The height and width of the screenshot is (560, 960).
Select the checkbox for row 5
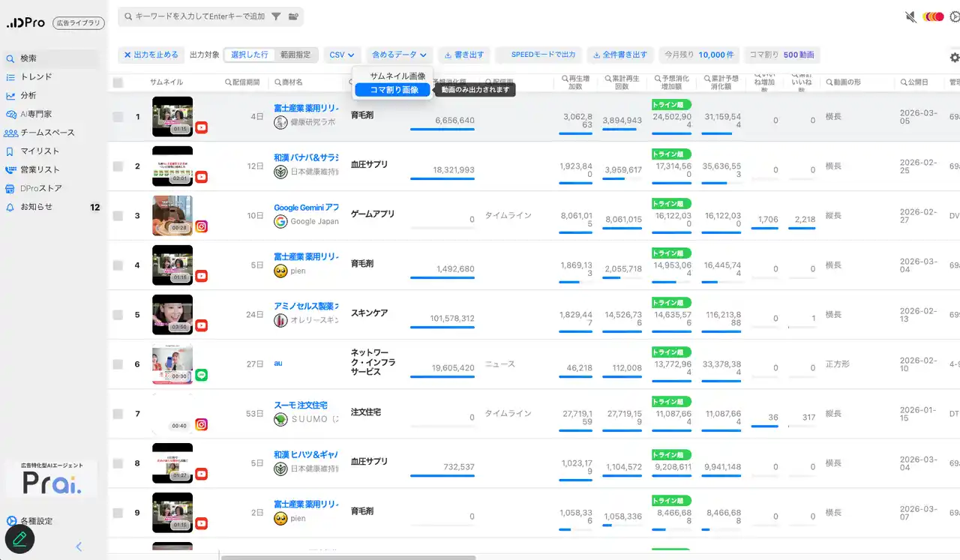pos(118,315)
